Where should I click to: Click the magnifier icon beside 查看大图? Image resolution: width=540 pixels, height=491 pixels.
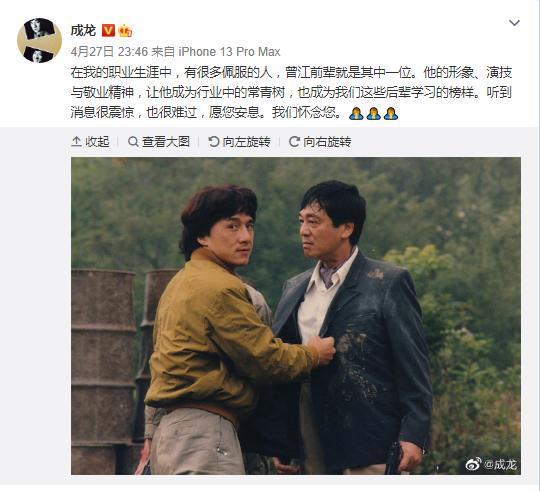[133, 142]
